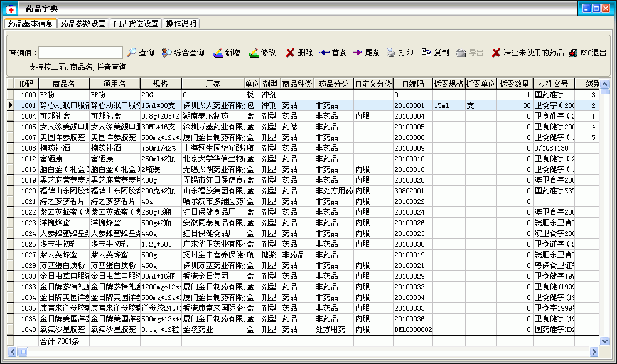This screenshot has width=617, height=364.
Task: Click 规格 column header
Action: 161,84
